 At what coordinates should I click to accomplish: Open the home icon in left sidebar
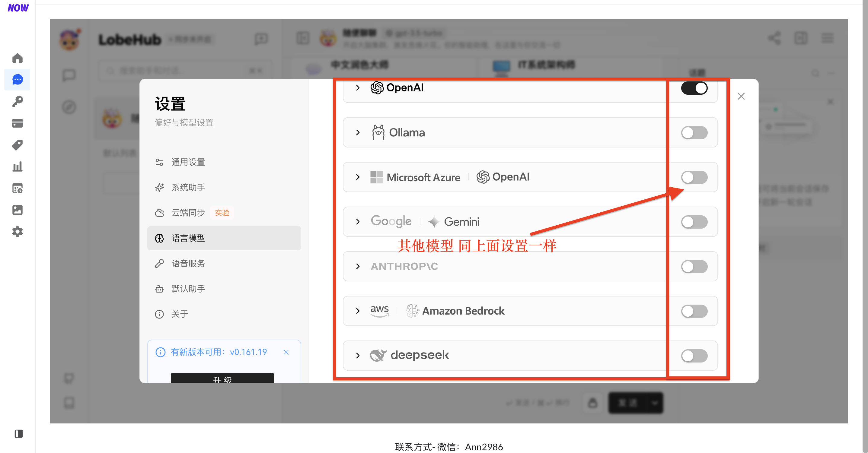(18, 58)
